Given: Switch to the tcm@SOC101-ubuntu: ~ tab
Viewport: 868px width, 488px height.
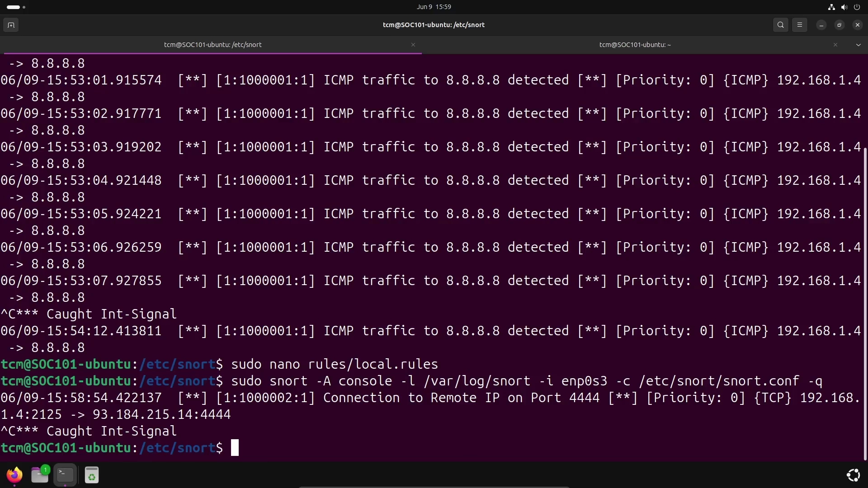Looking at the screenshot, I should click(x=634, y=45).
